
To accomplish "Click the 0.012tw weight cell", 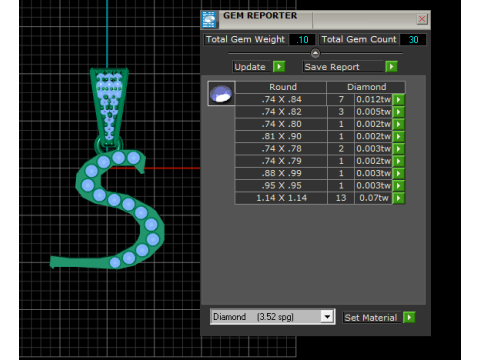I will [x=373, y=99].
